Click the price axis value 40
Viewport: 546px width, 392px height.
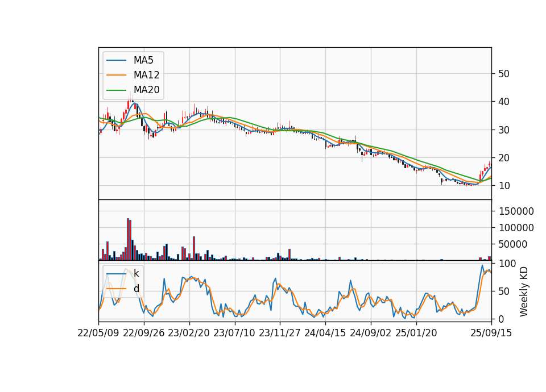click(504, 102)
